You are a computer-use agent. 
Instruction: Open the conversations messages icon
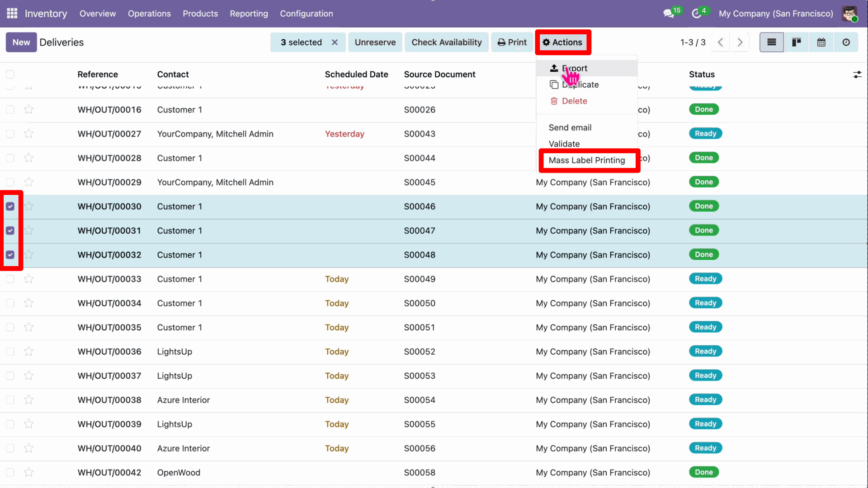point(669,14)
